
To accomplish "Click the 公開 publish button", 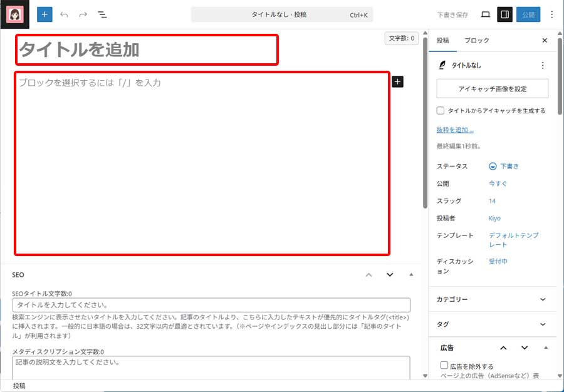I will (x=528, y=14).
